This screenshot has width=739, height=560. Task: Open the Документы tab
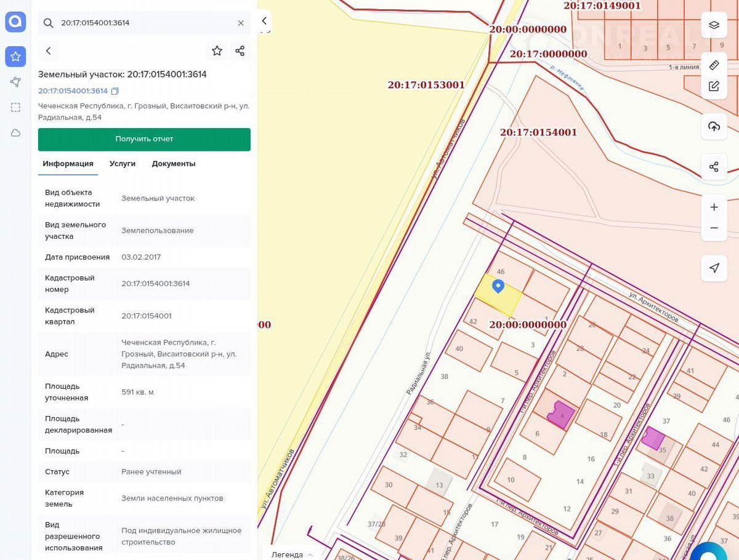[x=174, y=164]
